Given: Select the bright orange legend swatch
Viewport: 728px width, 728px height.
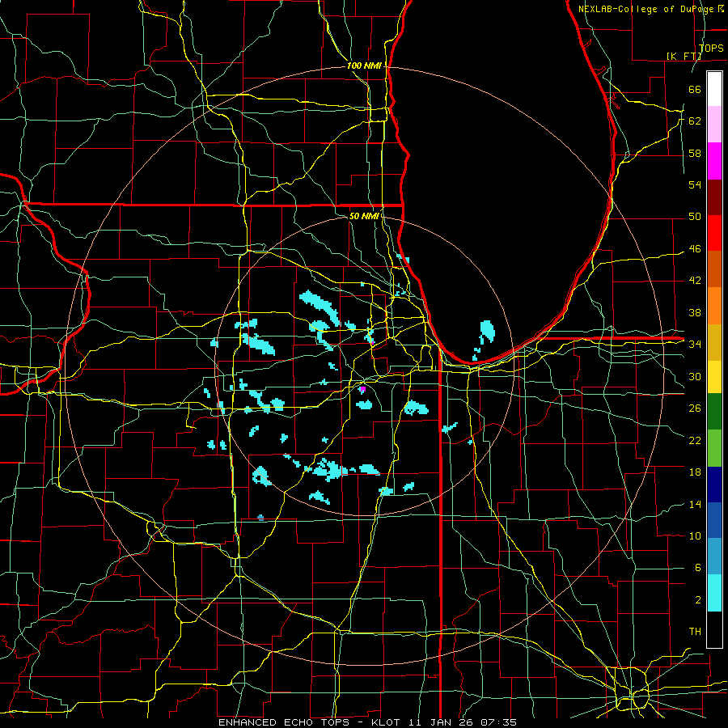Looking at the screenshot, I should click(x=714, y=306).
